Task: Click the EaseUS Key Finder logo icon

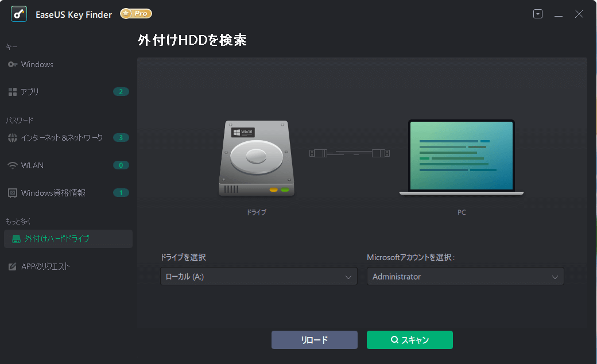Action: pyautogui.click(x=19, y=14)
